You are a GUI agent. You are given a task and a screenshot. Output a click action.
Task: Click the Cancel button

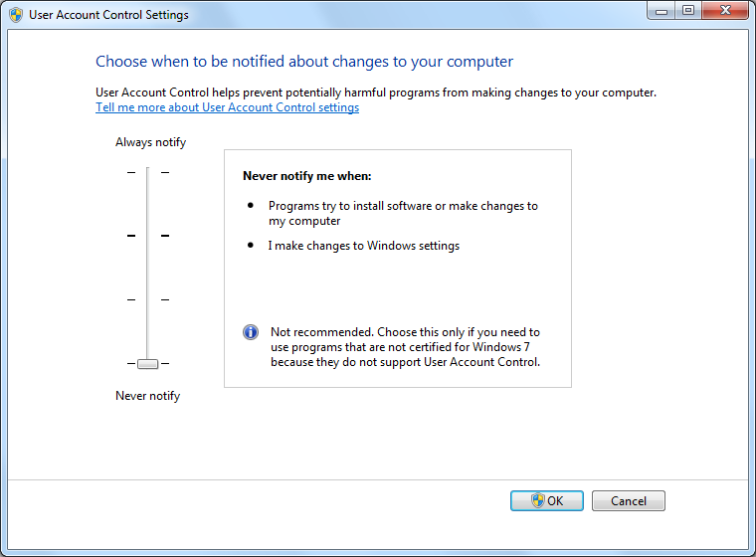[629, 500]
